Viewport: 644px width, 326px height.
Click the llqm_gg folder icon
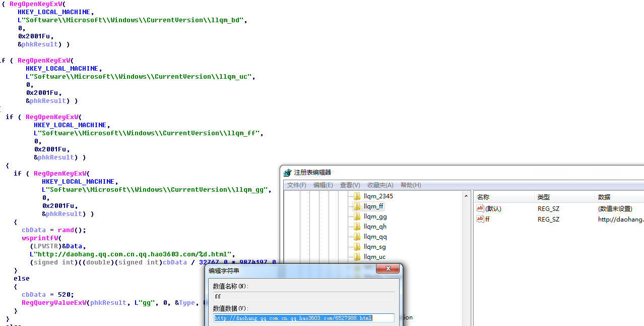coord(357,216)
